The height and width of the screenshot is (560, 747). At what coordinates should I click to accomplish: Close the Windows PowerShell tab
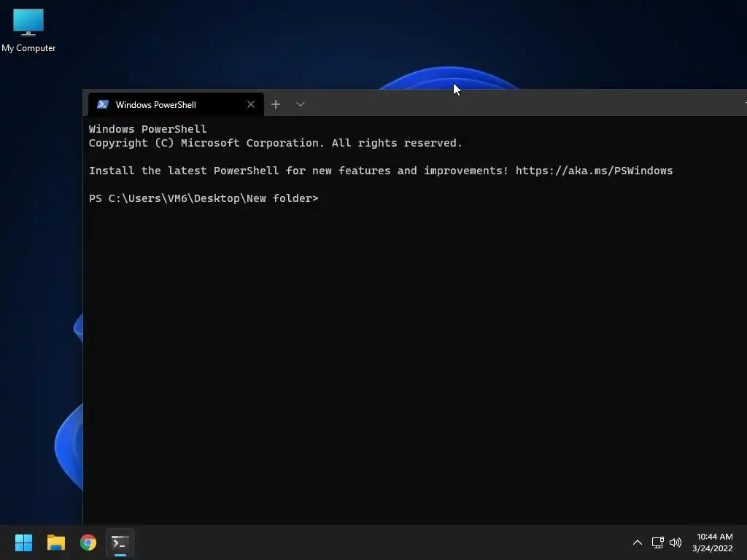251,104
